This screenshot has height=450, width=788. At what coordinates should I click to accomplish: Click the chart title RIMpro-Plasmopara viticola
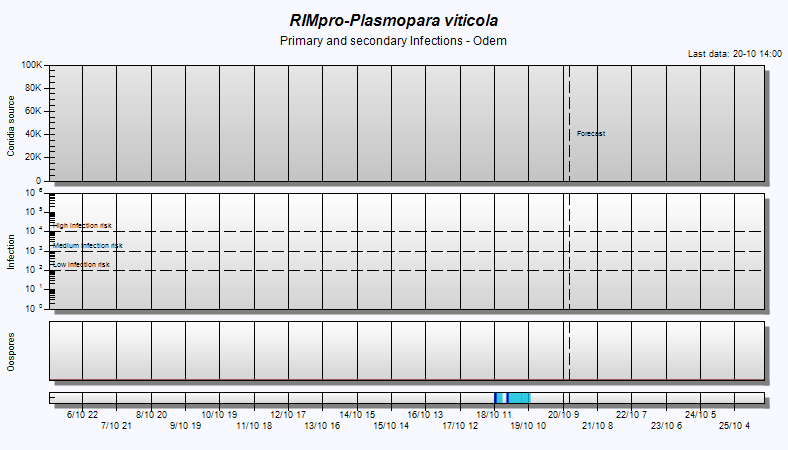point(393,21)
